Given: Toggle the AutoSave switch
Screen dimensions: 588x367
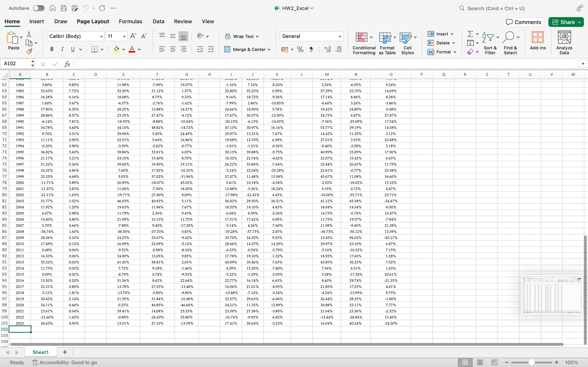Looking at the screenshot, I should pos(39,8).
